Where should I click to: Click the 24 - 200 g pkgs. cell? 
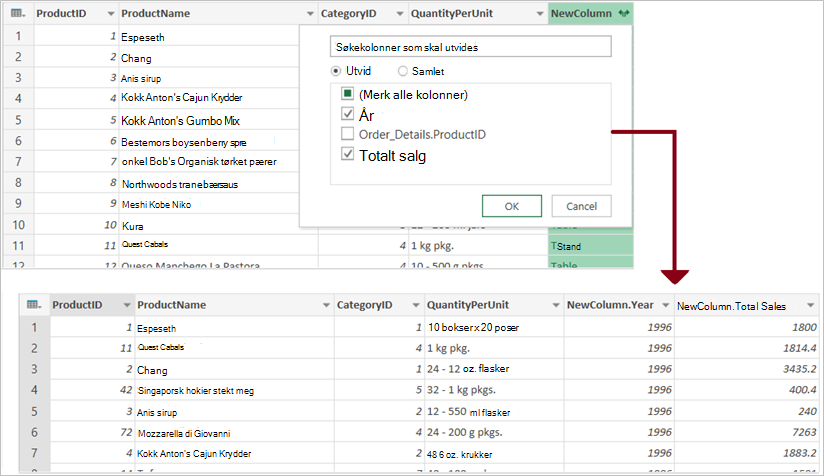[x=494, y=432]
